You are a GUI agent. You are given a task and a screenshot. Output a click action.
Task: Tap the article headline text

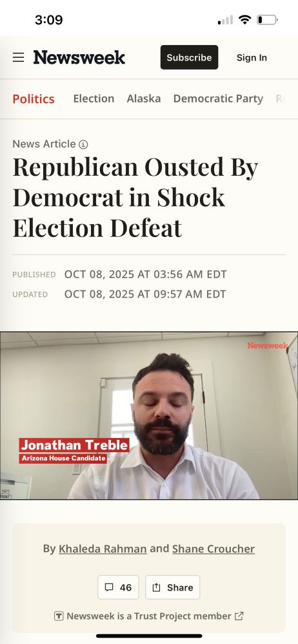136,197
